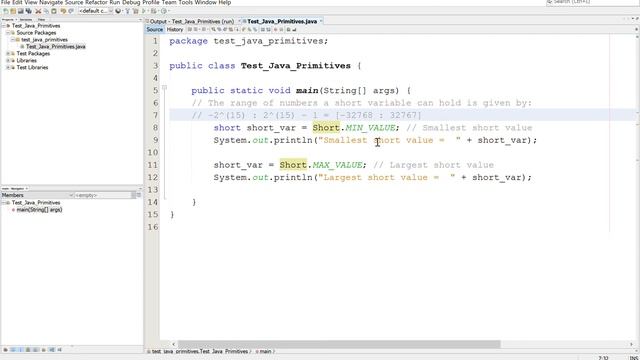
Task: Click the Copy toolbar icon
Action: [46, 11]
